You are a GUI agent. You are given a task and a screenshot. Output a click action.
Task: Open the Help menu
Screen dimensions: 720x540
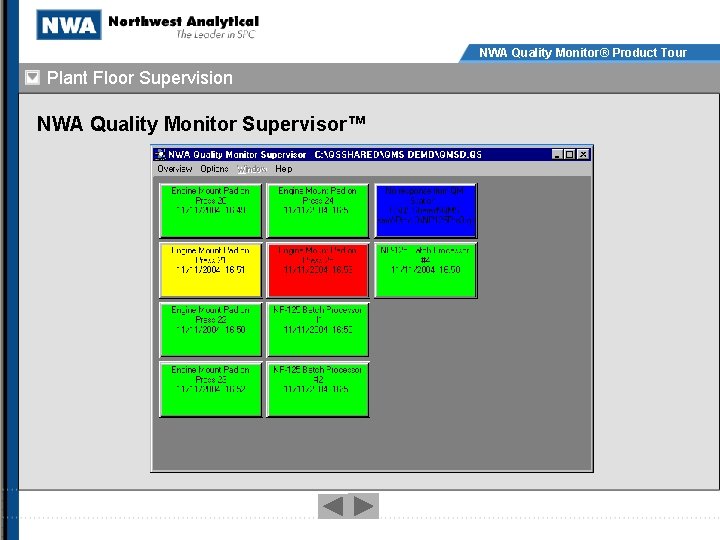pyautogui.click(x=283, y=169)
